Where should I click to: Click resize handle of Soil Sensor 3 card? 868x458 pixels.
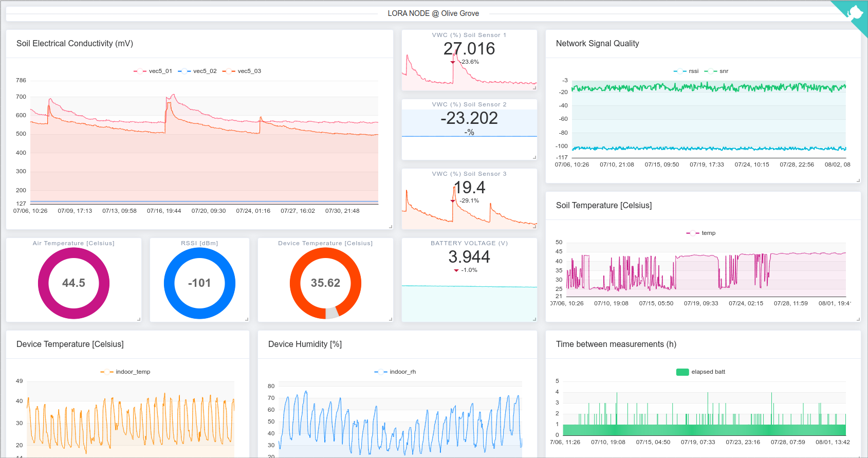point(534,227)
